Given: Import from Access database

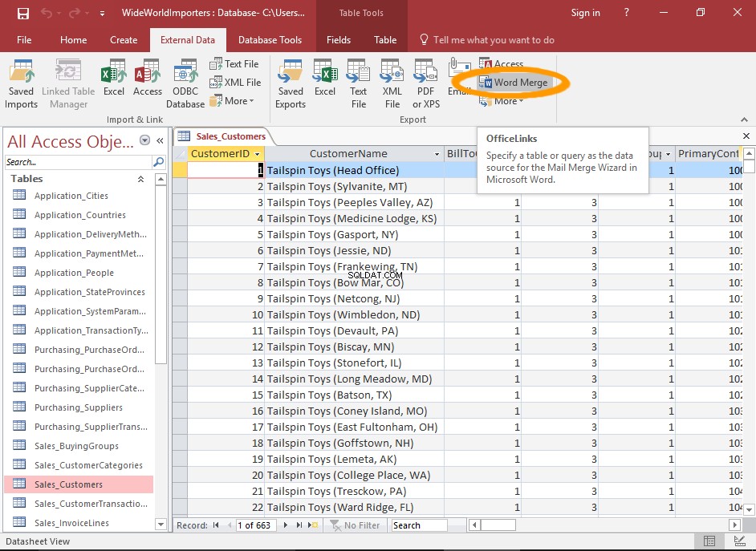Looking at the screenshot, I should coord(147,78).
